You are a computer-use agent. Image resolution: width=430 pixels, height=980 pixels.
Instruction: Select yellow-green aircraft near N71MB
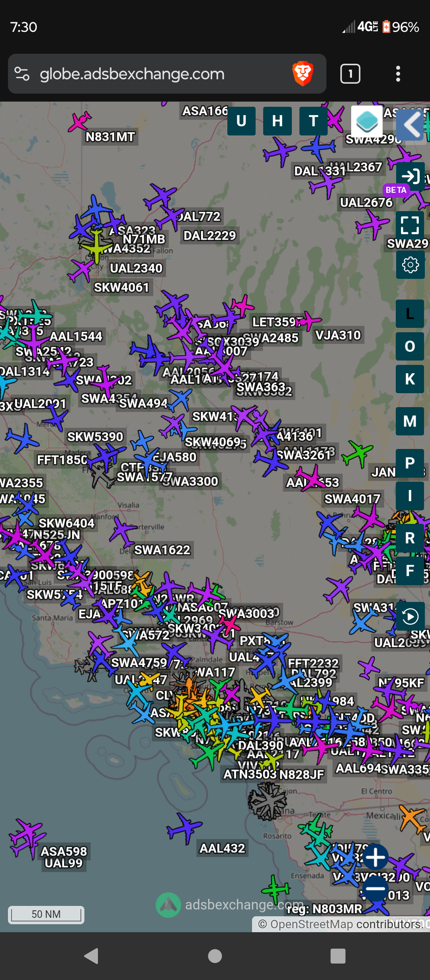96,246
